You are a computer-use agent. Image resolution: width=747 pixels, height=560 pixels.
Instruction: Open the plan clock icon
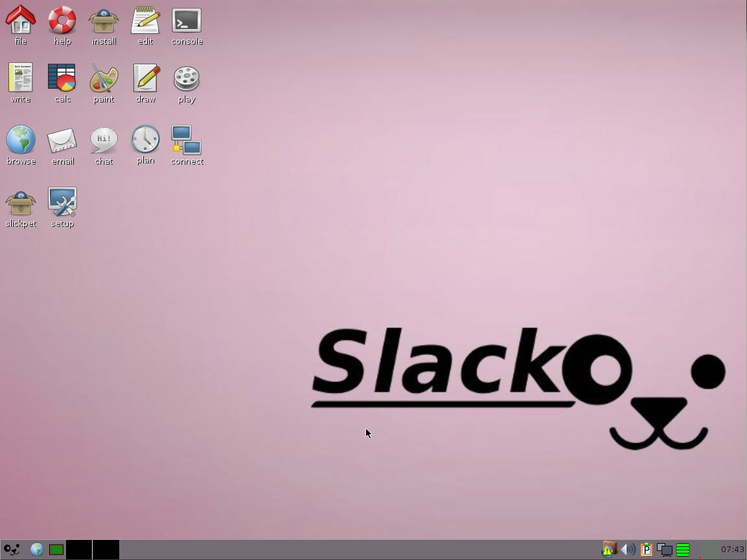pos(145,139)
